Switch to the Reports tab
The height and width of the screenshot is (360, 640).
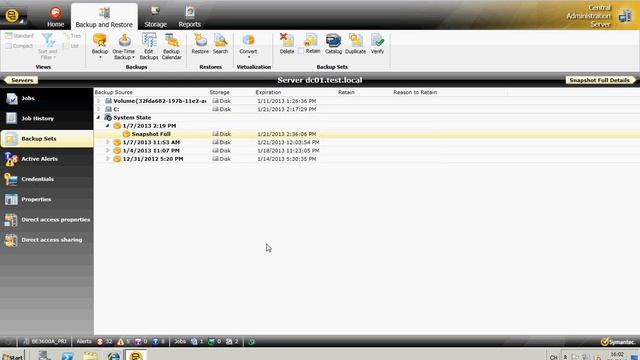[189, 17]
